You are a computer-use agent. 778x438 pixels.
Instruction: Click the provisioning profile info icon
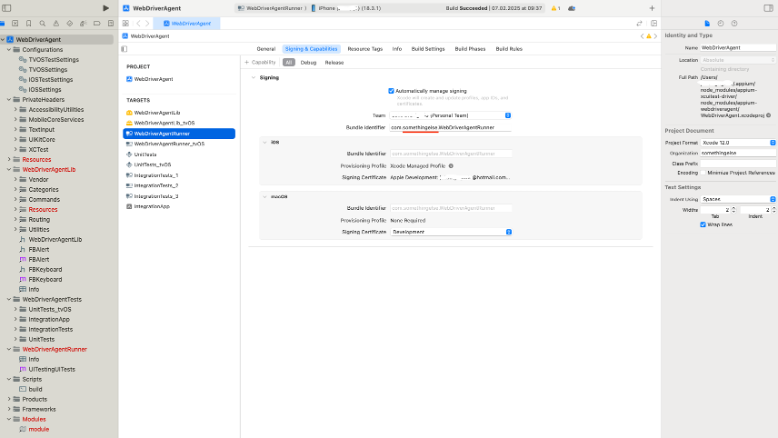click(451, 166)
